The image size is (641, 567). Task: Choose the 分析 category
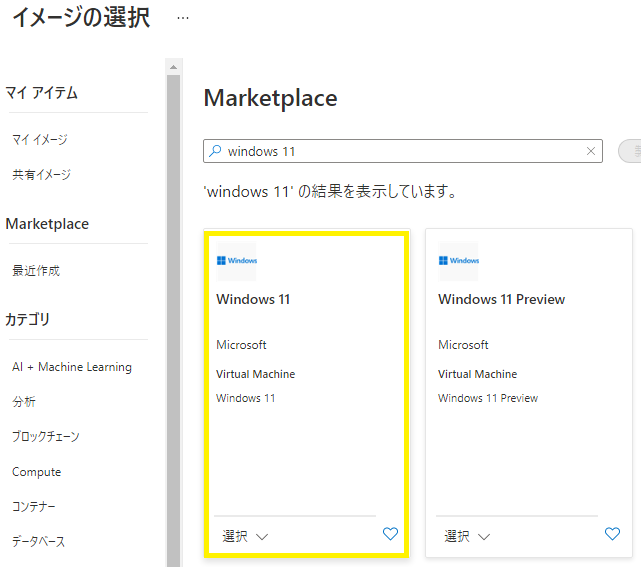tap(24, 401)
